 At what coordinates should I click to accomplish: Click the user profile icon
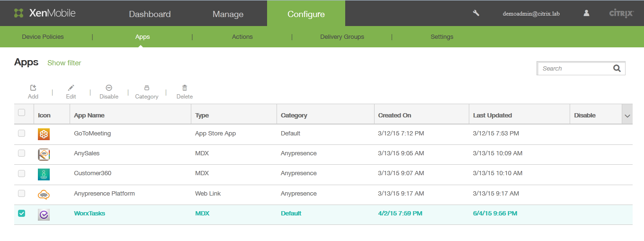click(x=586, y=13)
